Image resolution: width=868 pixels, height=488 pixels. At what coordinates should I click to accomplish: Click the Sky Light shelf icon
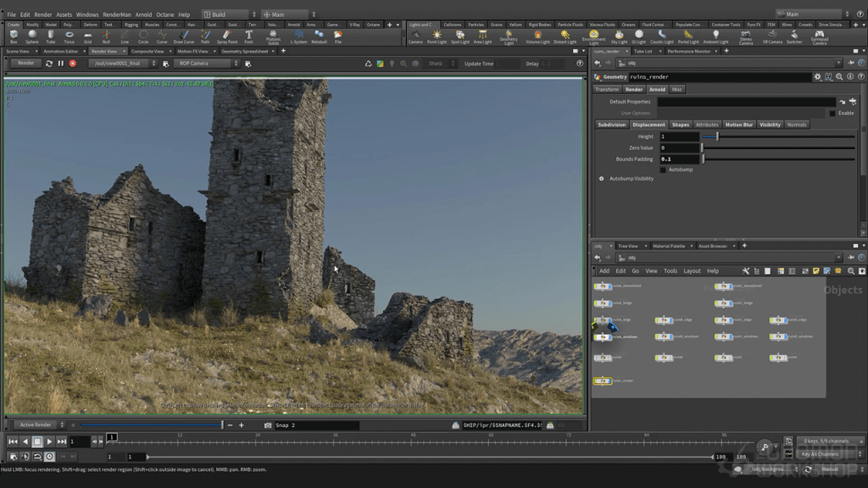(x=619, y=36)
